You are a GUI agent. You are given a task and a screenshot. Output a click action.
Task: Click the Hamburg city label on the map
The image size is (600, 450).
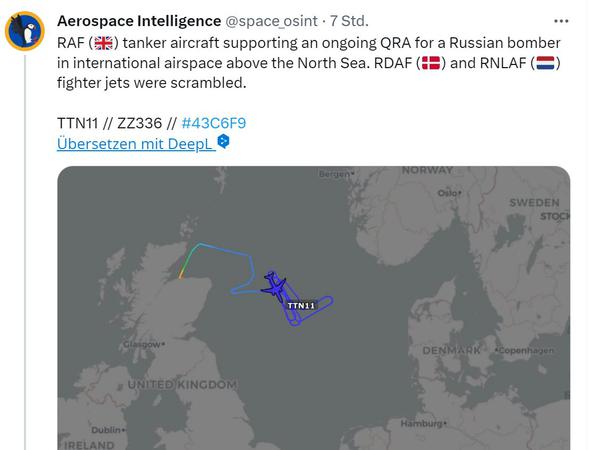click(424, 424)
